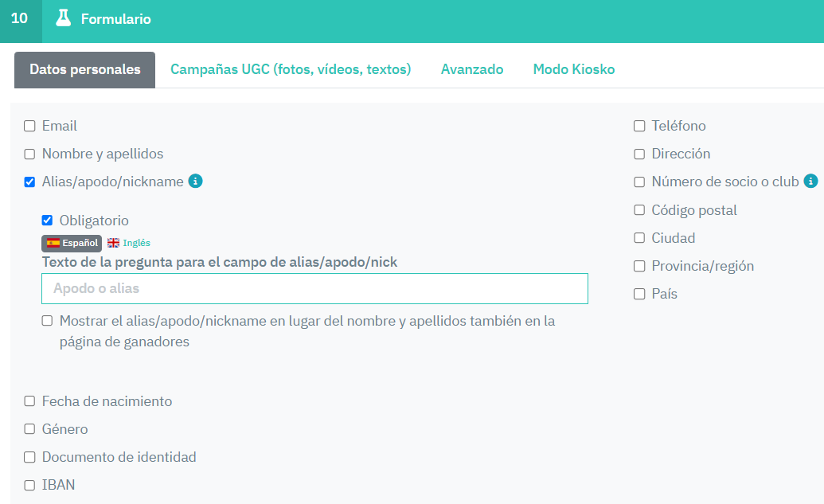Click the UK flag icon
Image resolution: width=824 pixels, height=504 pixels.
114,243
